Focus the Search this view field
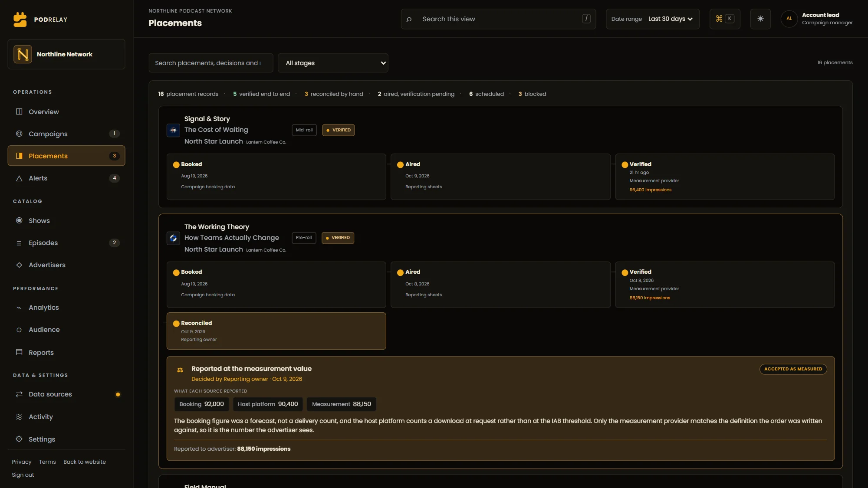 click(498, 19)
